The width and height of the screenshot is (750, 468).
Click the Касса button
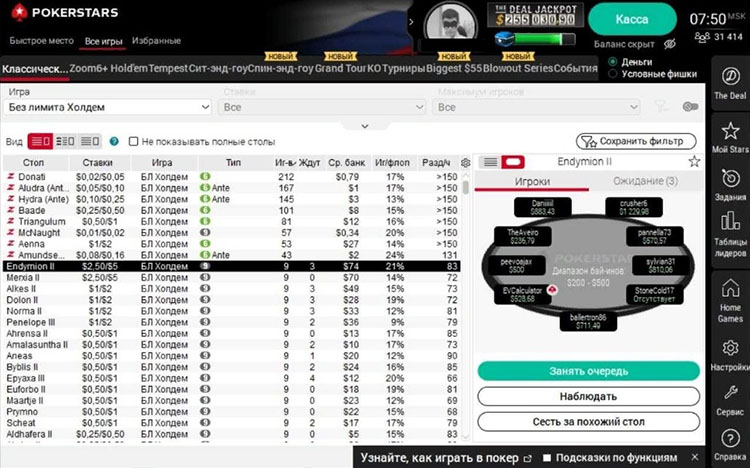pos(632,19)
